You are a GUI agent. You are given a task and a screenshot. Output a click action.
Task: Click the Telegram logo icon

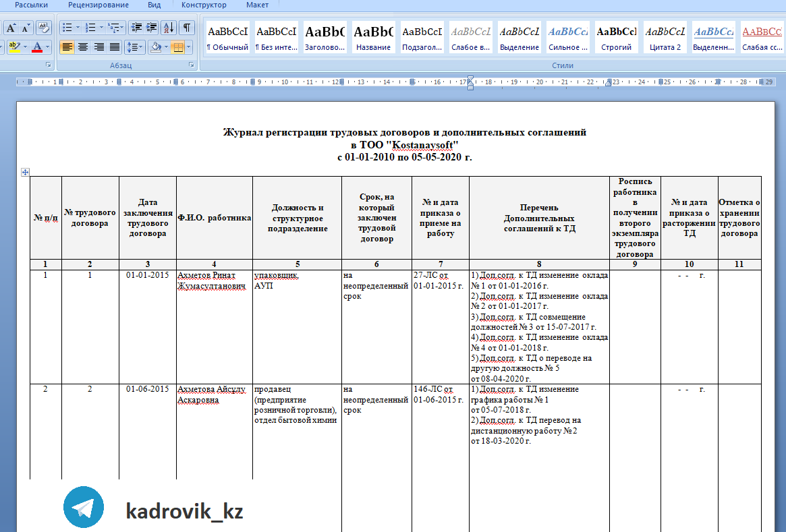(84, 507)
